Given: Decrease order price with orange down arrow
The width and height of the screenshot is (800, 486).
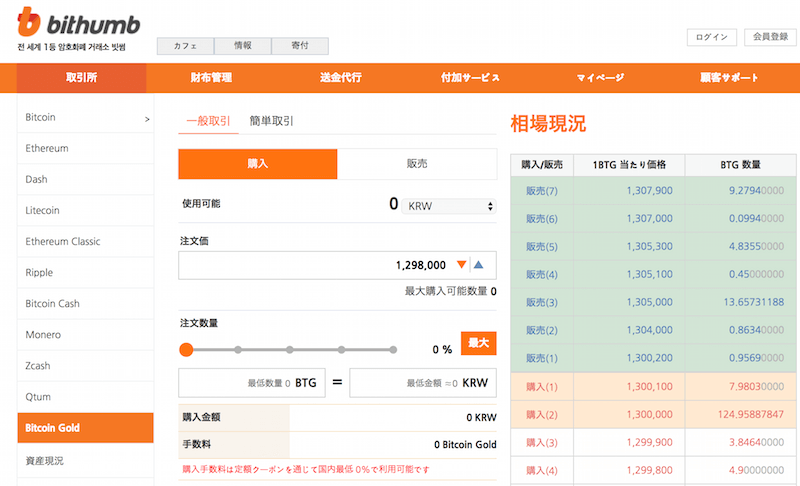Looking at the screenshot, I should [461, 265].
